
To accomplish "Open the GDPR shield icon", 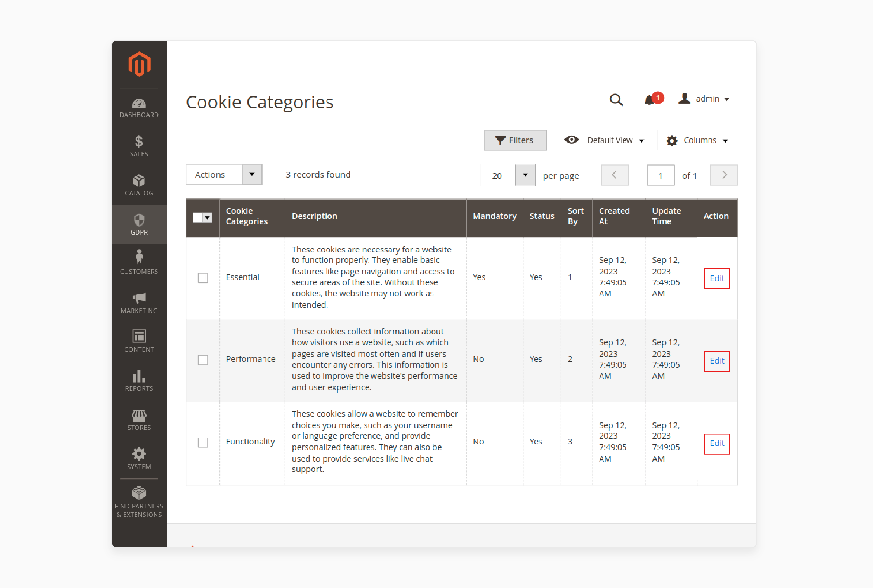I will 139,220.
